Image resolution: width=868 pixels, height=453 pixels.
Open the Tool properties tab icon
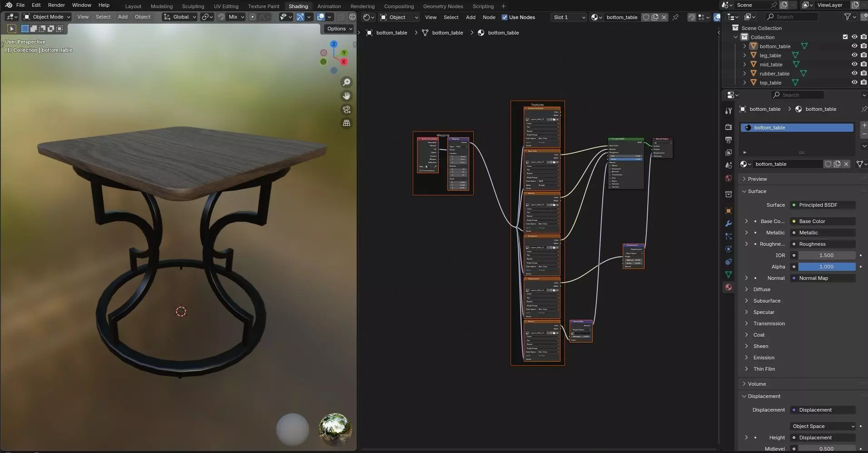tap(729, 111)
